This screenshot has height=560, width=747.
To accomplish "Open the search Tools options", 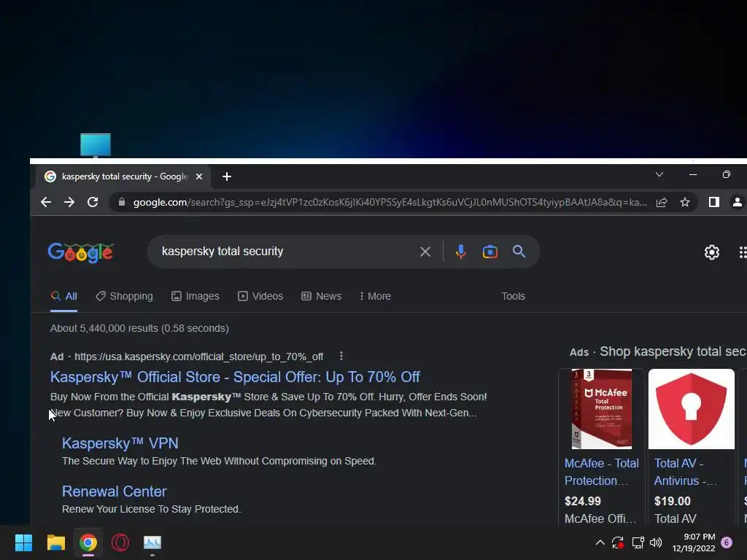I will pos(513,296).
